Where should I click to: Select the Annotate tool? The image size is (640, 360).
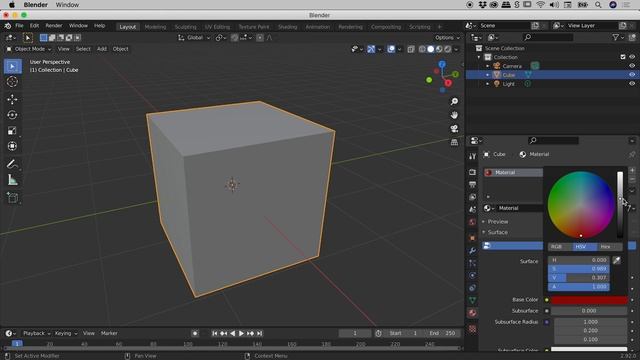(12, 164)
